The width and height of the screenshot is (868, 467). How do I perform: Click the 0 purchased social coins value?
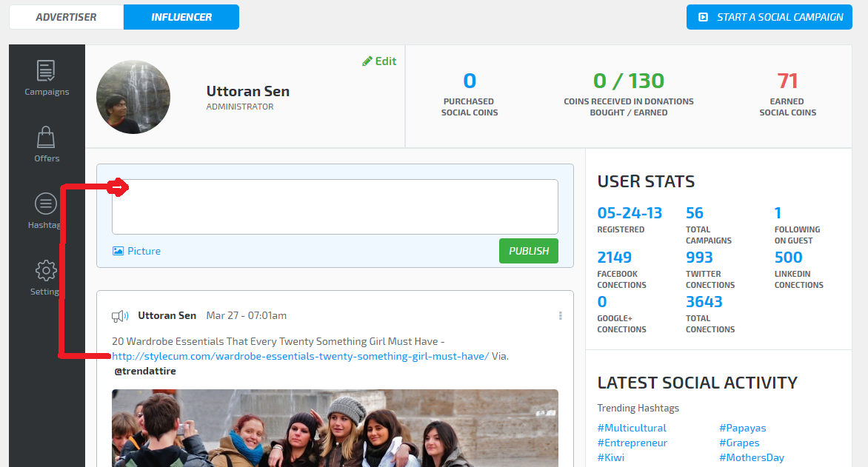pos(470,81)
